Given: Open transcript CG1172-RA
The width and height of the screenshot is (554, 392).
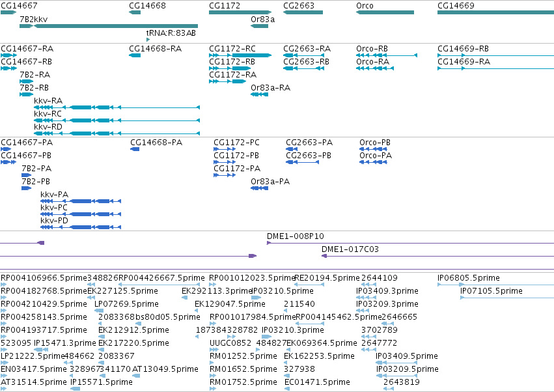Looking at the screenshot, I should point(233,75).
